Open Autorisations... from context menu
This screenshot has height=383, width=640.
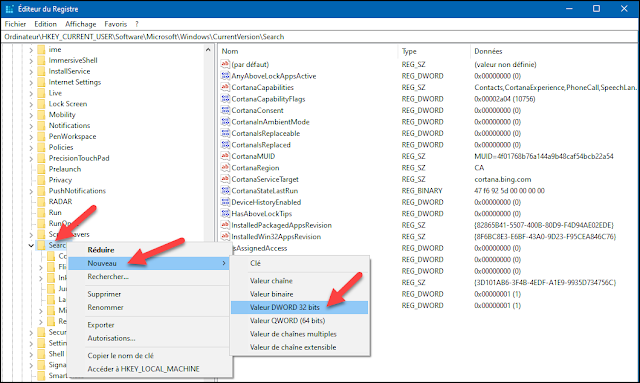point(150,338)
